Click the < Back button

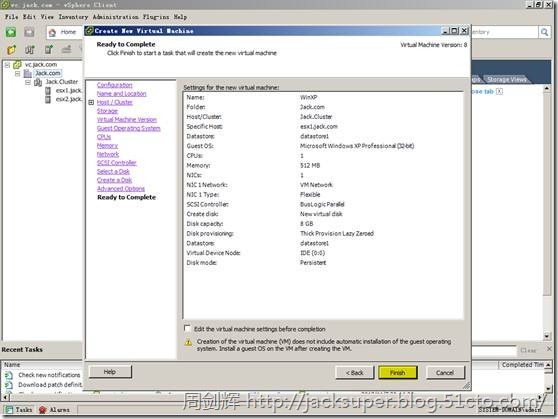(x=354, y=373)
